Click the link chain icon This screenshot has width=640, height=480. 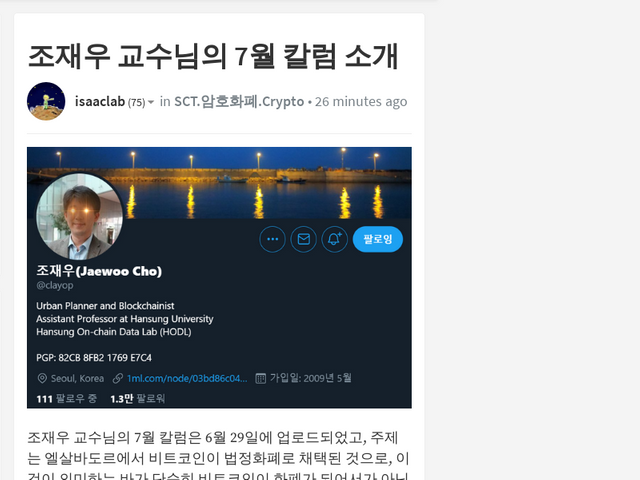118,378
